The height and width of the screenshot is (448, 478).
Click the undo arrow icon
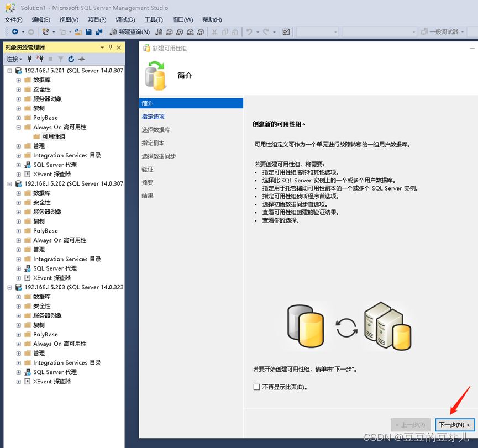249,31
